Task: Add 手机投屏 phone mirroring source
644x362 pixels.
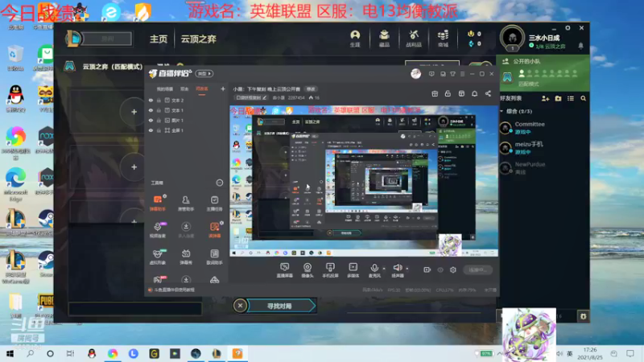Action: click(x=330, y=270)
